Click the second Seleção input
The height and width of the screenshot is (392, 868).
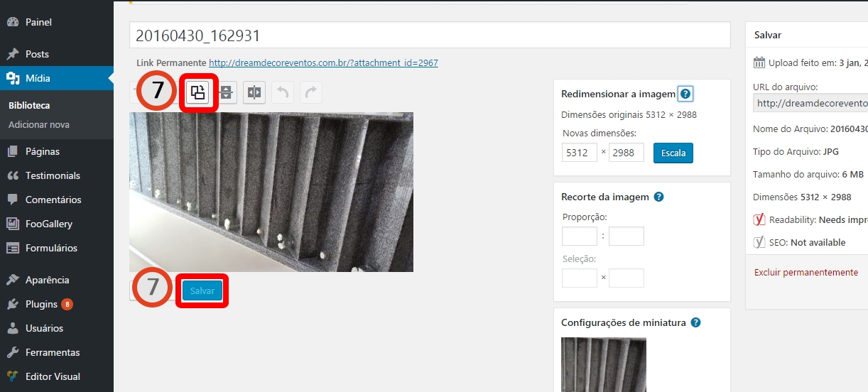point(626,278)
